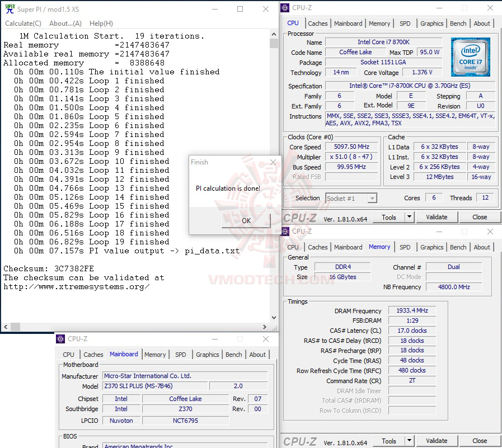This screenshot has width=502, height=448.
Task: Click the Close button on the bottom CPU-Z window
Action: coord(479,441)
